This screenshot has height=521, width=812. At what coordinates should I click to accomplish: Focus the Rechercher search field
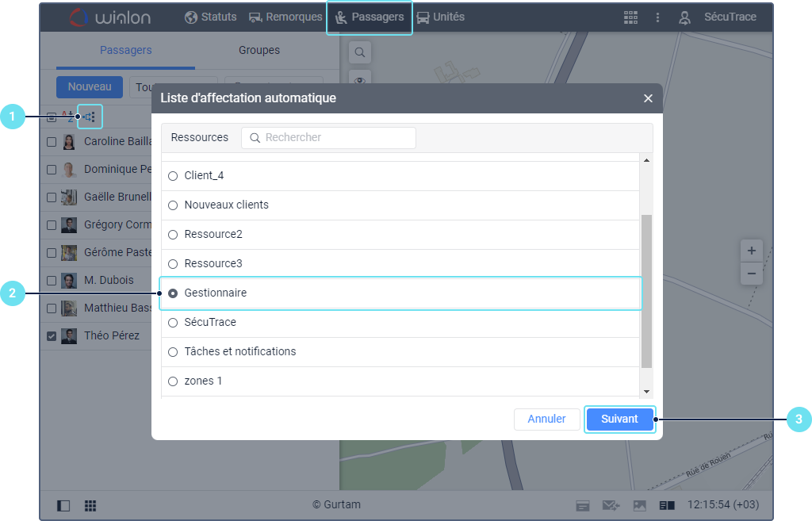point(329,138)
